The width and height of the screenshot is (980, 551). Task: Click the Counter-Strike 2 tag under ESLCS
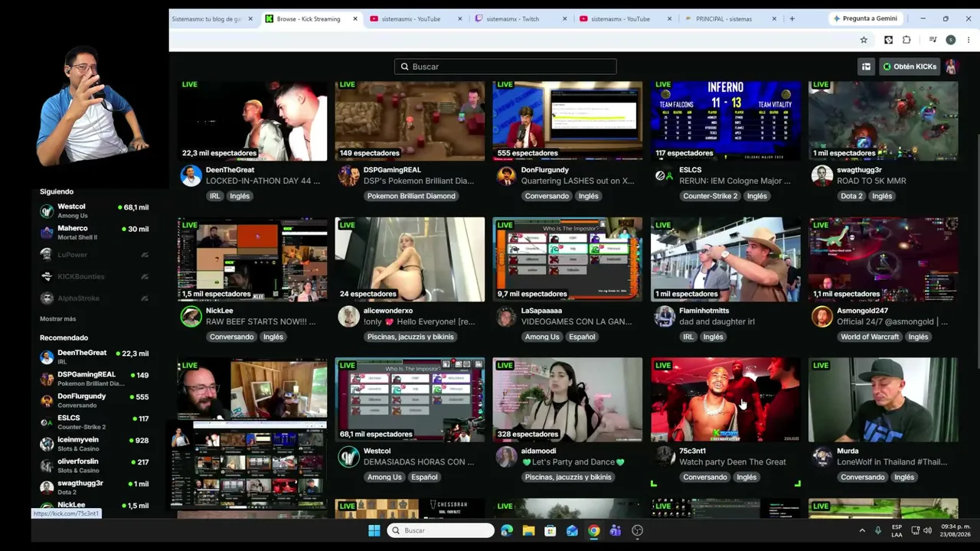[x=710, y=196]
